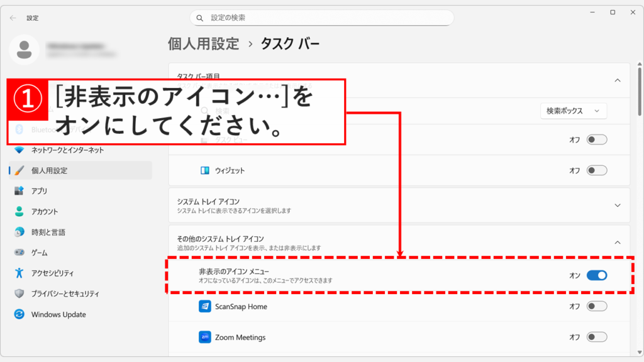This screenshot has height=362, width=644.
Task: Expand the システム トレイ アイコン section
Action: [618, 205]
